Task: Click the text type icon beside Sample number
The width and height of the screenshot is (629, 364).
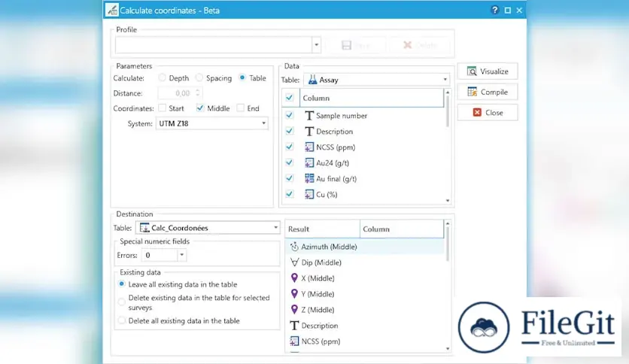Action: tap(309, 116)
